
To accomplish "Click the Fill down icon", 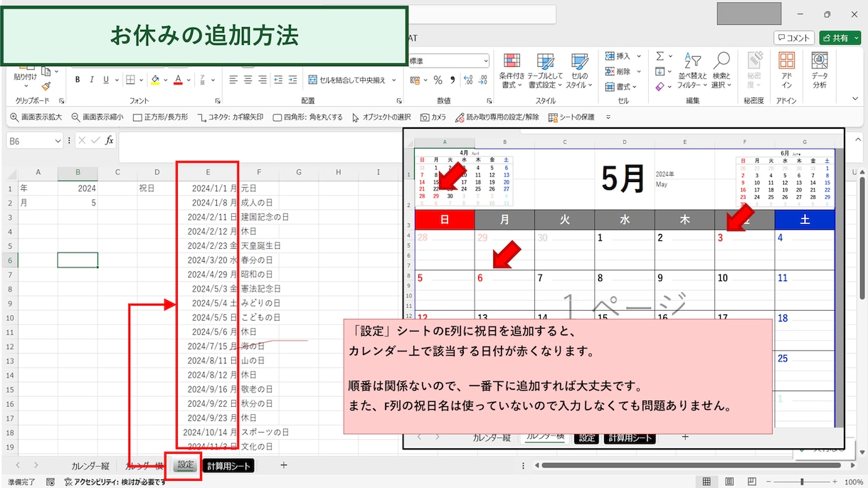I will point(660,71).
